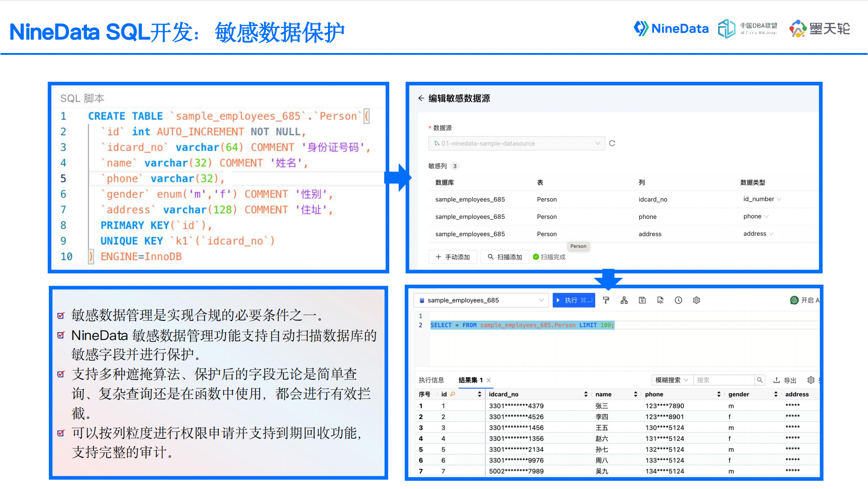The height and width of the screenshot is (489, 868).
Task: Click the name cell 周八
Action: (x=602, y=460)
